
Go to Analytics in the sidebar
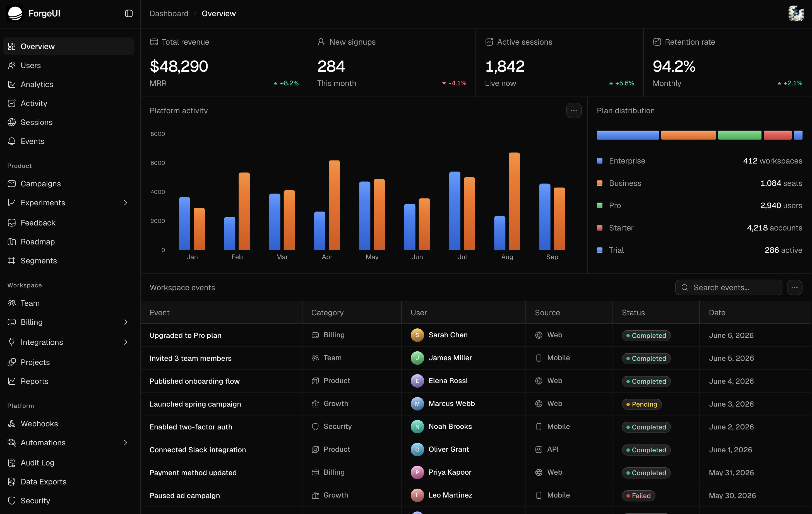click(x=68, y=84)
